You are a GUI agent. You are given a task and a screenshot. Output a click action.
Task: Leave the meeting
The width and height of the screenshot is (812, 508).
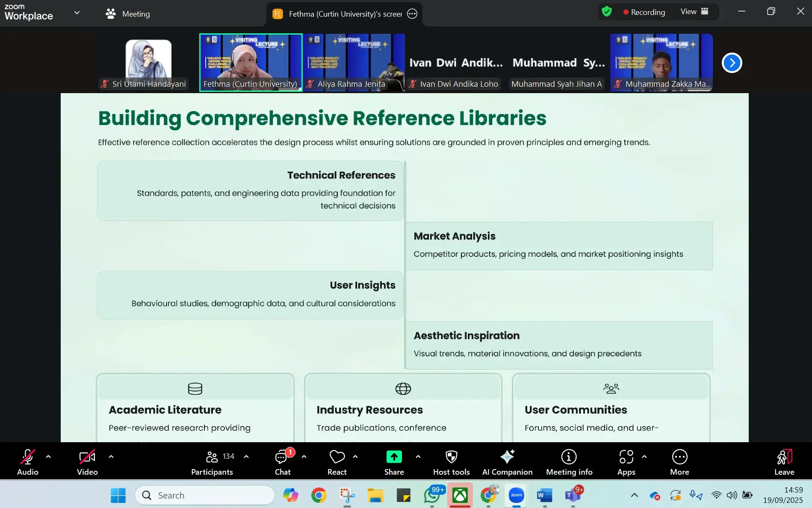(784, 462)
